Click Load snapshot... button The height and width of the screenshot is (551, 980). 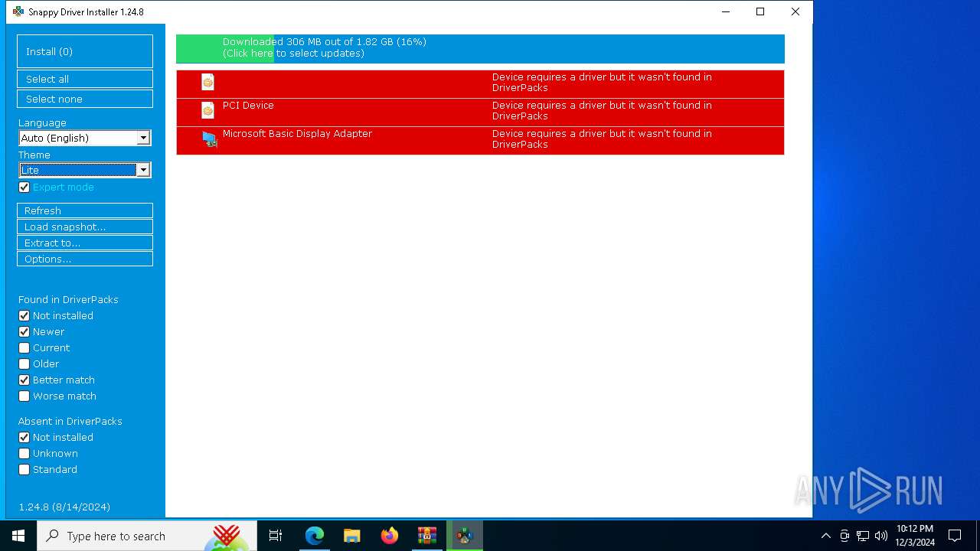[85, 227]
